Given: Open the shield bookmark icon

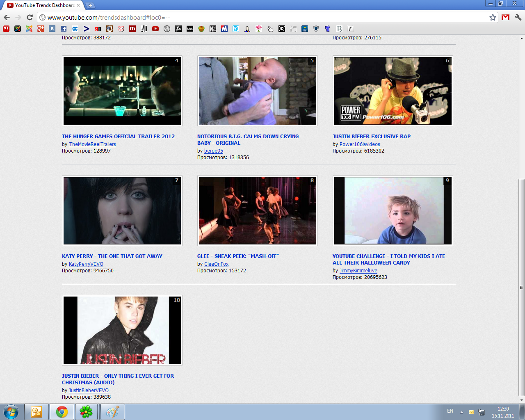Looking at the screenshot, I should pyautogui.click(x=316, y=29).
